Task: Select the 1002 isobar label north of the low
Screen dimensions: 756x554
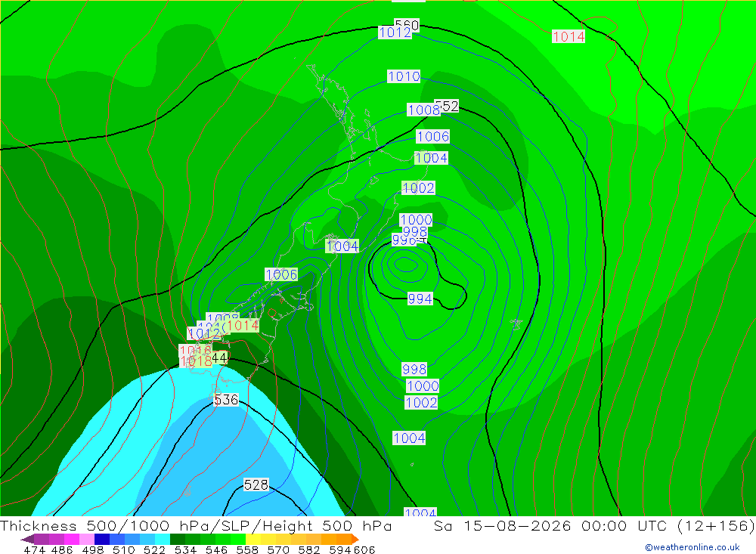Action: [x=419, y=187]
